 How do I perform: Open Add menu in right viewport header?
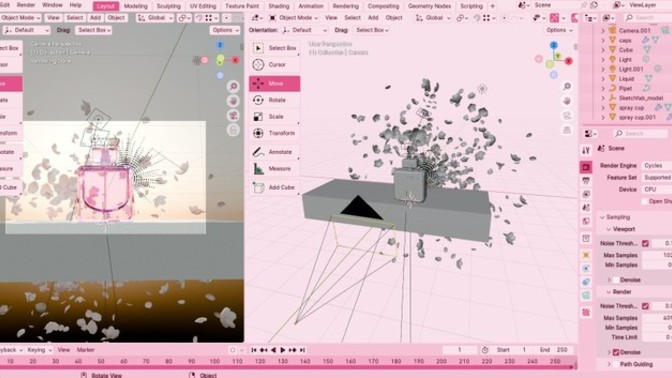tap(373, 18)
